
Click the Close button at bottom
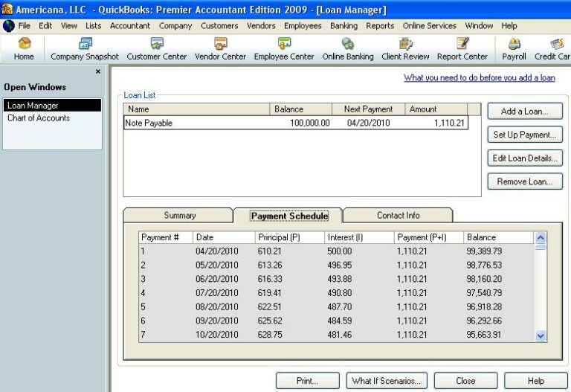coord(465,381)
